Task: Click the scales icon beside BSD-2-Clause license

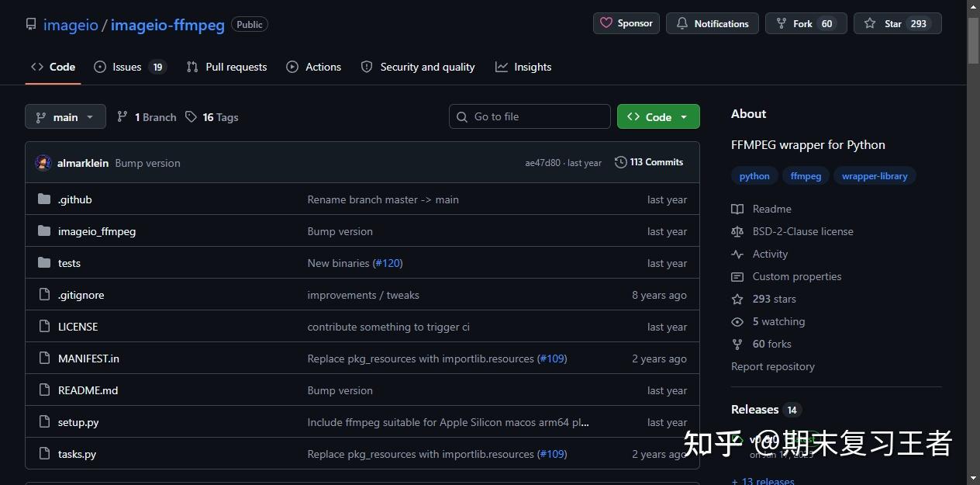Action: tap(737, 231)
